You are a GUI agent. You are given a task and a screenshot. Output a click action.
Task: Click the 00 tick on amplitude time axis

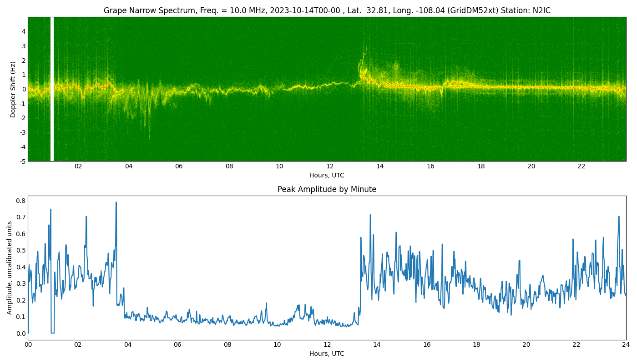click(x=28, y=345)
